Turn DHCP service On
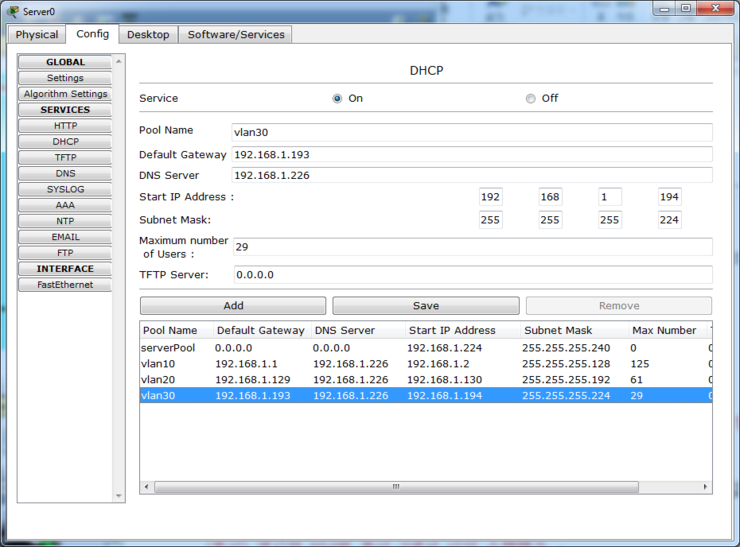Viewport: 740px width, 547px height. (337, 99)
